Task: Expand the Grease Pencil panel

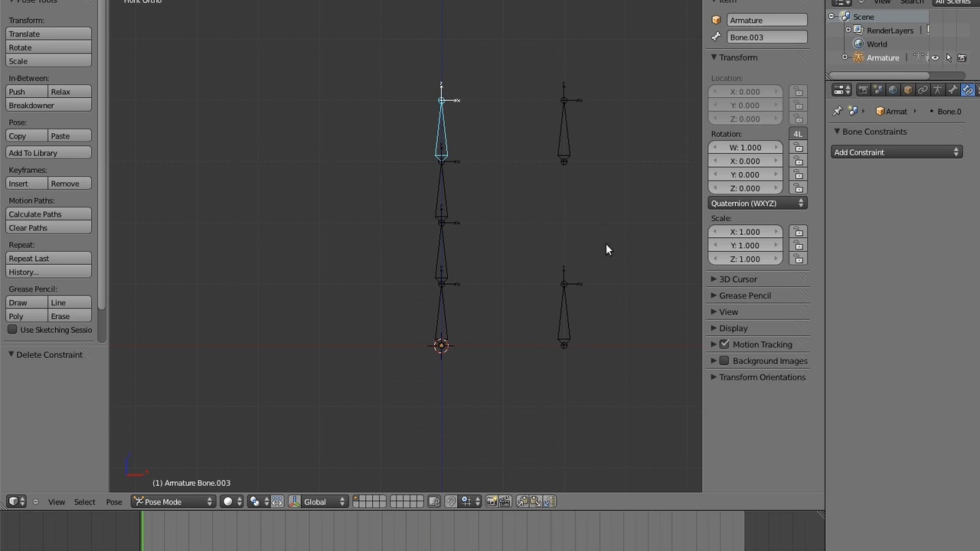Action: 714,295
